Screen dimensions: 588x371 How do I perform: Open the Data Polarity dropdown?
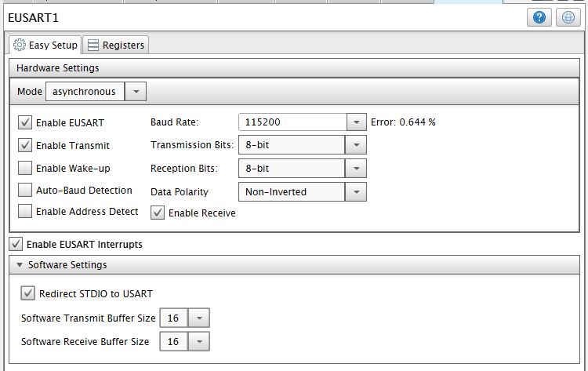357,191
